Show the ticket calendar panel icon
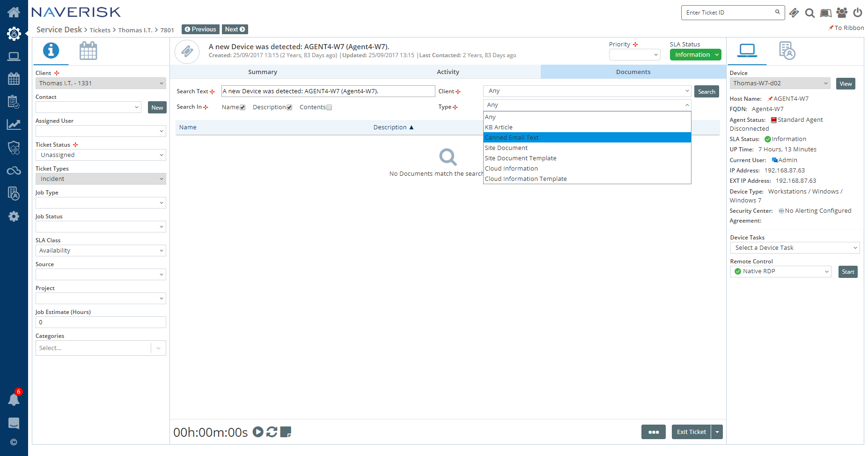 pos(88,51)
